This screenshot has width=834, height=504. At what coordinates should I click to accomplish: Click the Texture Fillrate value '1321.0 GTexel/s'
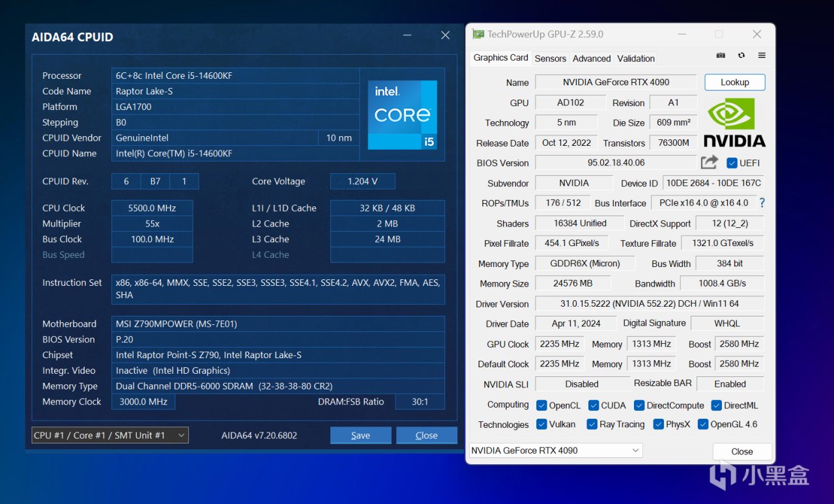(723, 243)
